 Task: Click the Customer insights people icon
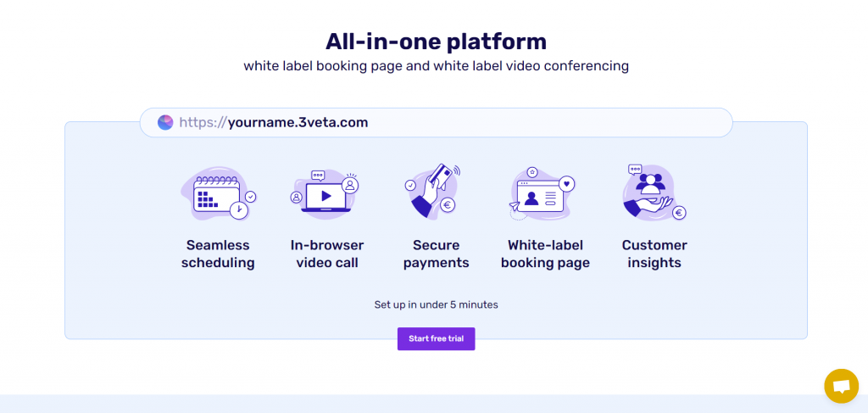(x=654, y=193)
